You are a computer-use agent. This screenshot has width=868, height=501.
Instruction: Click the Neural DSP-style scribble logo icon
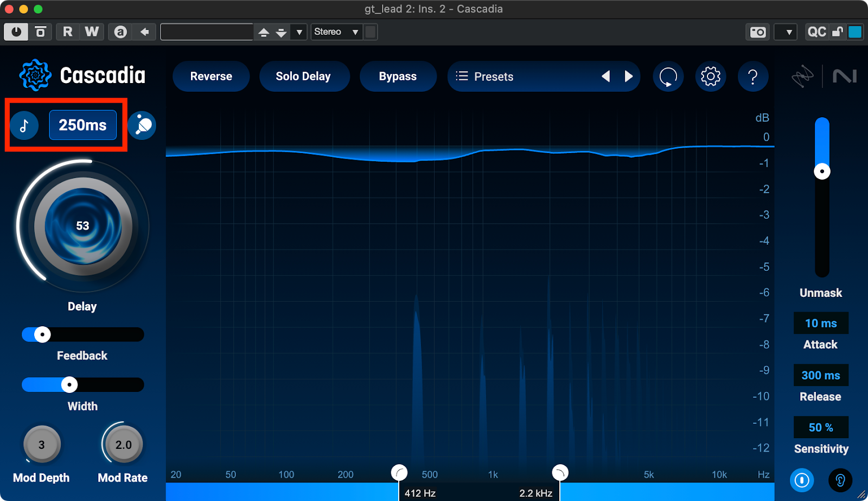(x=802, y=76)
